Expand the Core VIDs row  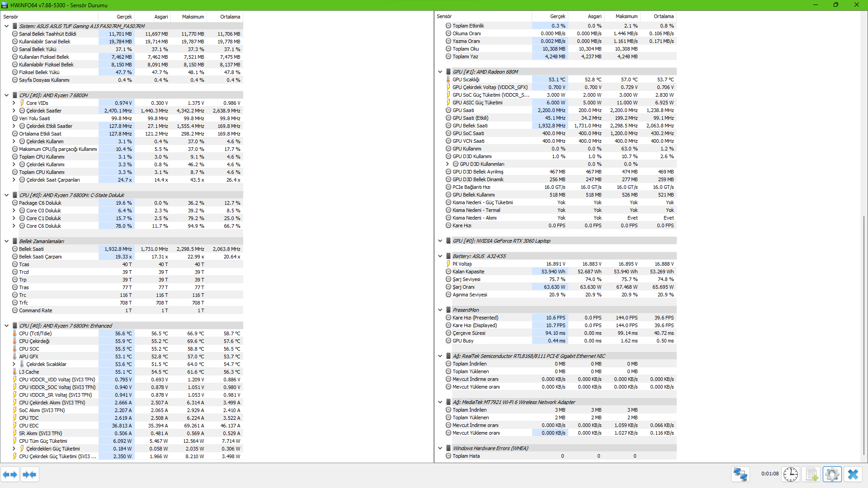pyautogui.click(x=14, y=103)
